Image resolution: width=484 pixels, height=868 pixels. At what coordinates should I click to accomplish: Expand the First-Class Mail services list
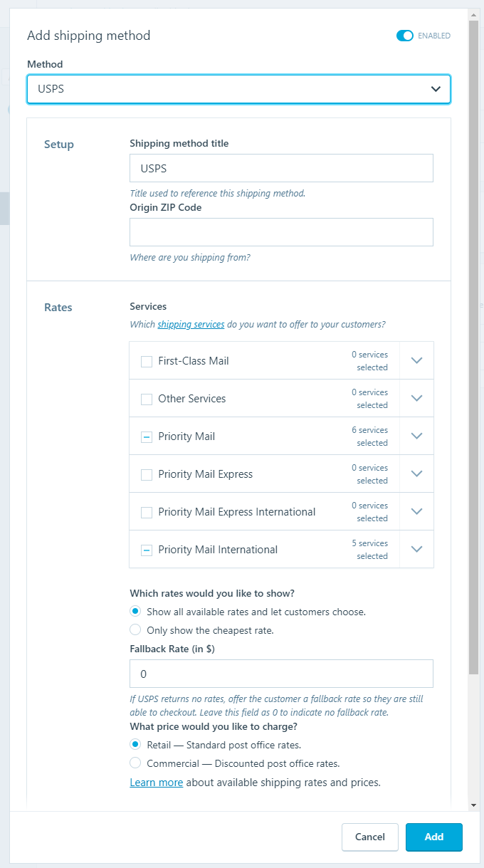pyautogui.click(x=416, y=360)
